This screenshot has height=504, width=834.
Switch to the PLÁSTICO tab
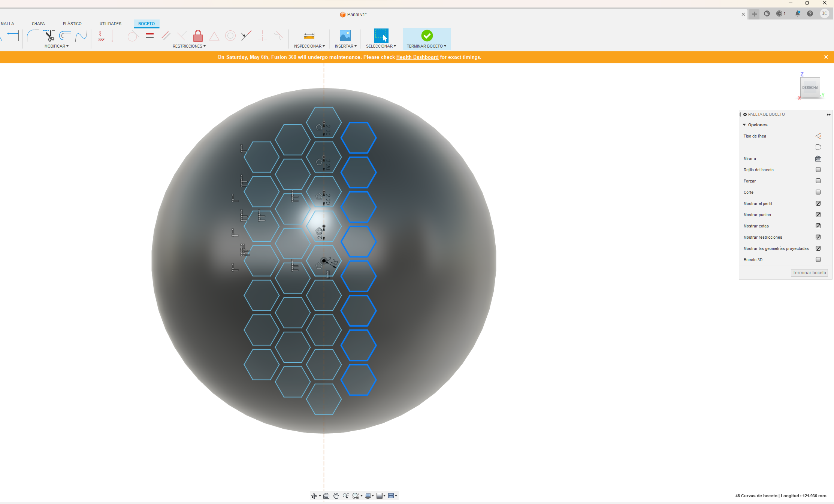72,24
